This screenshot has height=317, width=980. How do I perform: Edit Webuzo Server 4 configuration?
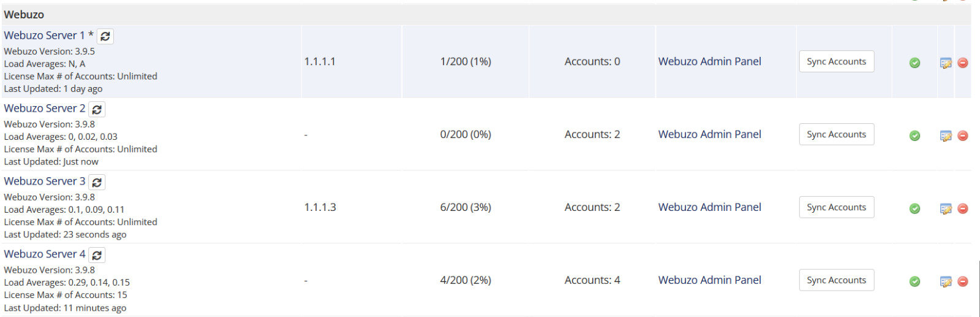point(946,281)
